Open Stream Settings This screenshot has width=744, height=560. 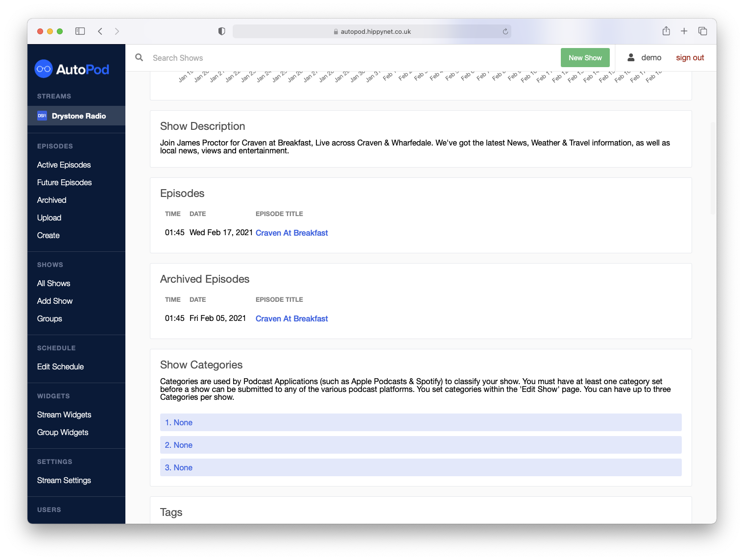[x=64, y=480]
